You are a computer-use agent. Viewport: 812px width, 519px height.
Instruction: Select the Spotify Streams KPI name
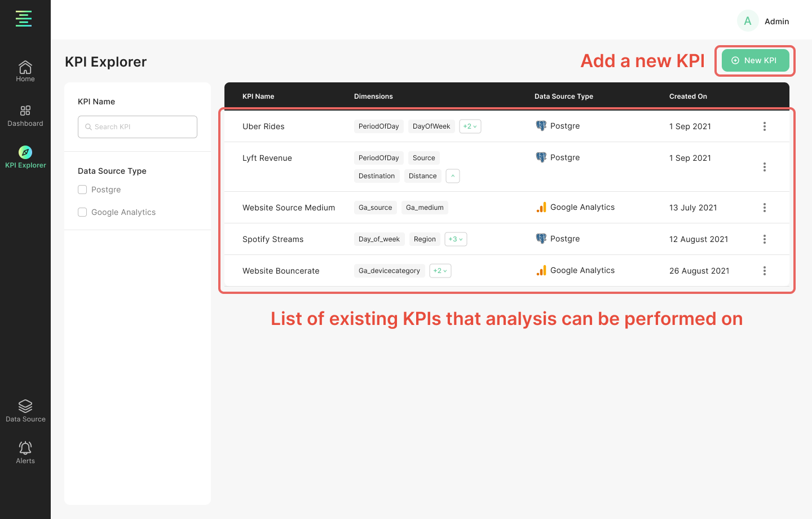[273, 239]
